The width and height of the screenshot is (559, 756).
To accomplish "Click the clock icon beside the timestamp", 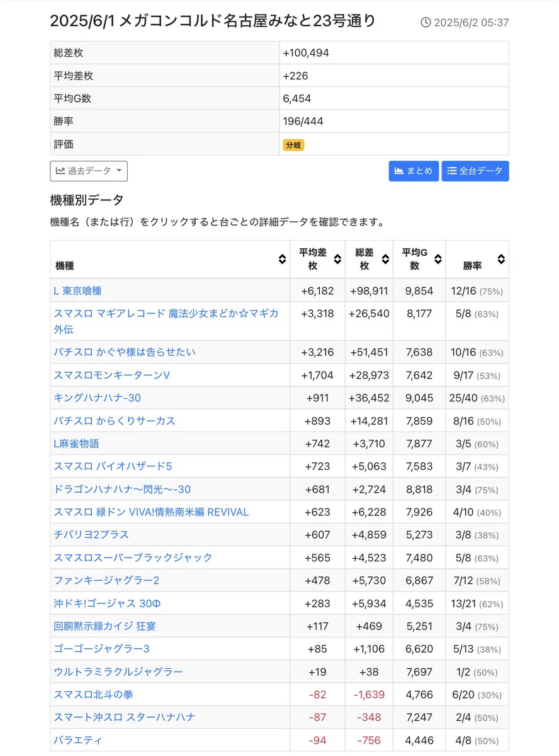I will coord(426,23).
